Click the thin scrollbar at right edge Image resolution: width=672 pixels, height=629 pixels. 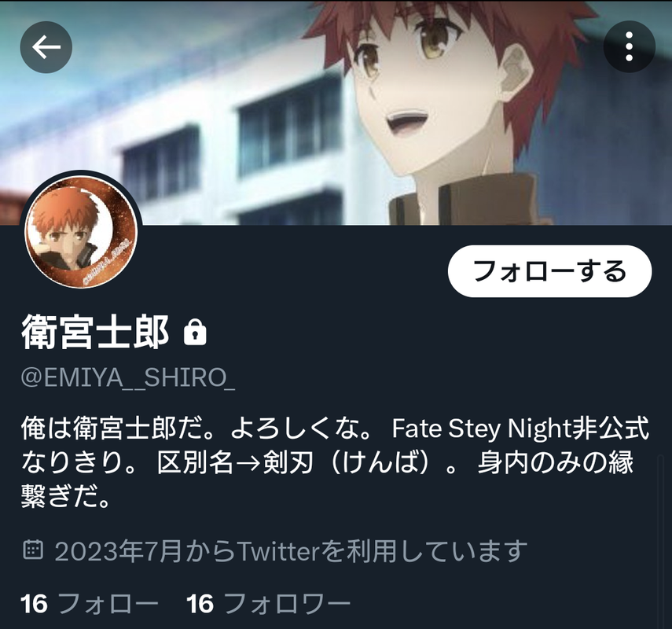click(660, 540)
